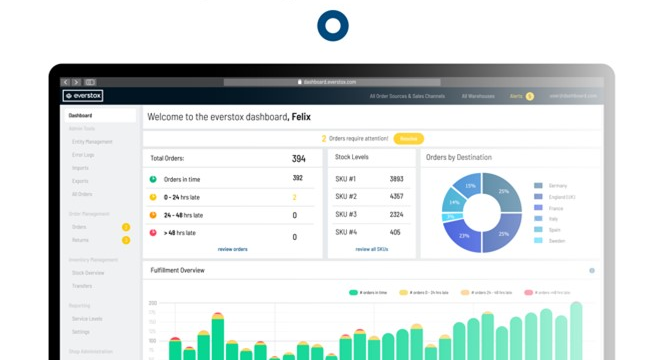
Task: Open Service Levels in sidebar
Action: tap(87, 319)
